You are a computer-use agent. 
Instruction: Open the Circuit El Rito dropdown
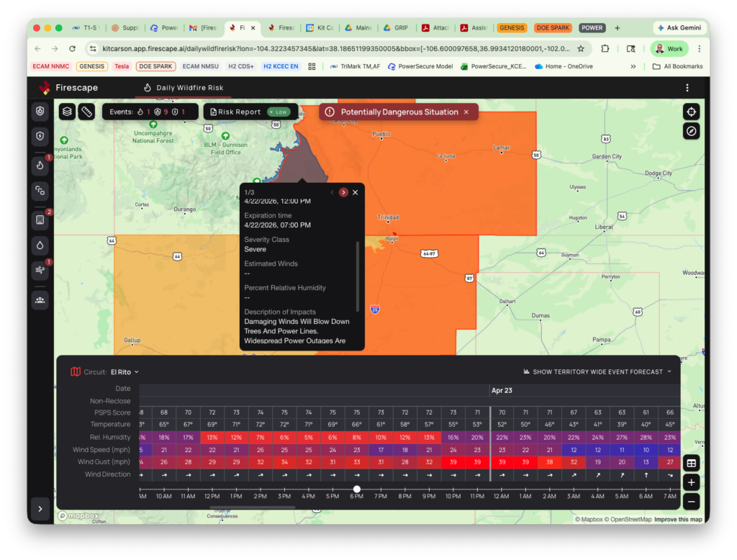point(124,372)
